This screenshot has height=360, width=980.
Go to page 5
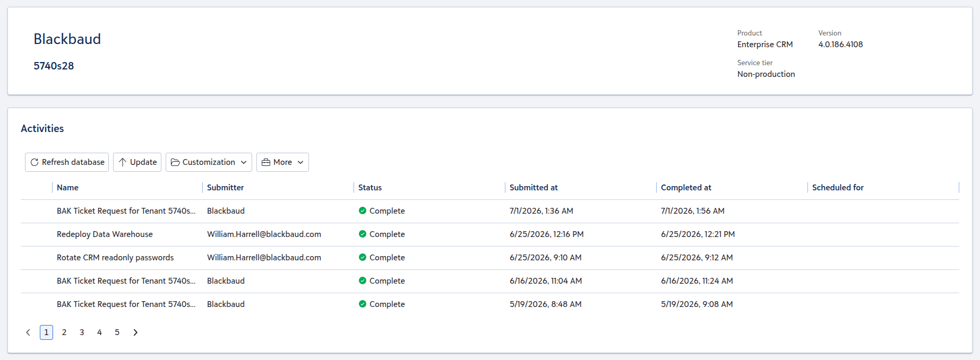tap(117, 332)
